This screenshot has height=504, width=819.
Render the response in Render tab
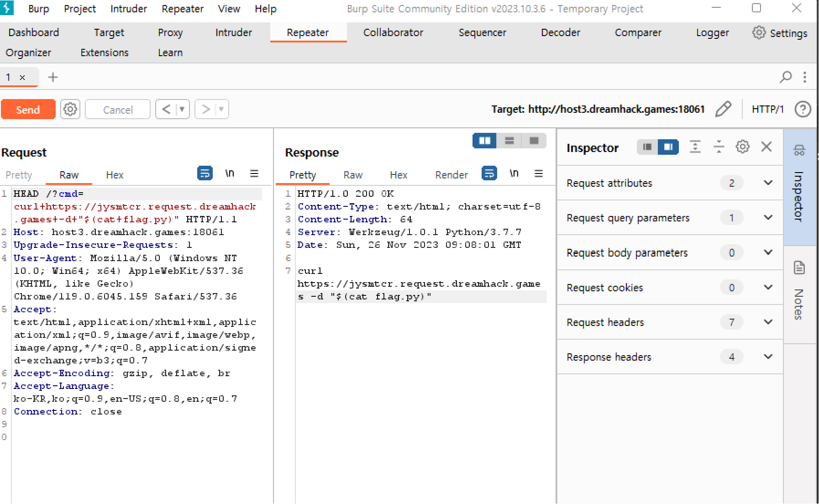point(451,175)
